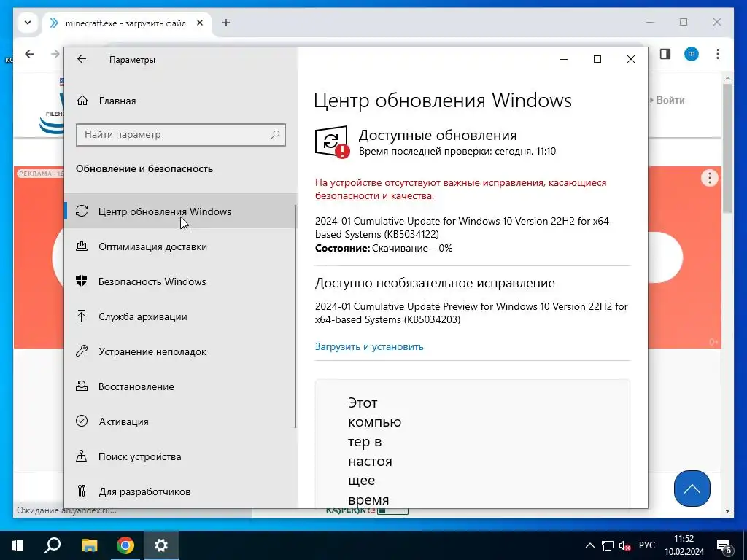Click Chrome back navigation arrow
747x560 pixels.
(29, 54)
